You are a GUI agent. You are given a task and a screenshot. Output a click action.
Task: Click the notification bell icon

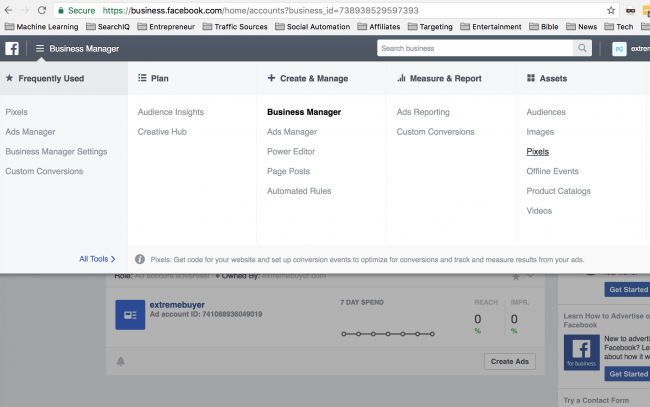click(x=121, y=361)
